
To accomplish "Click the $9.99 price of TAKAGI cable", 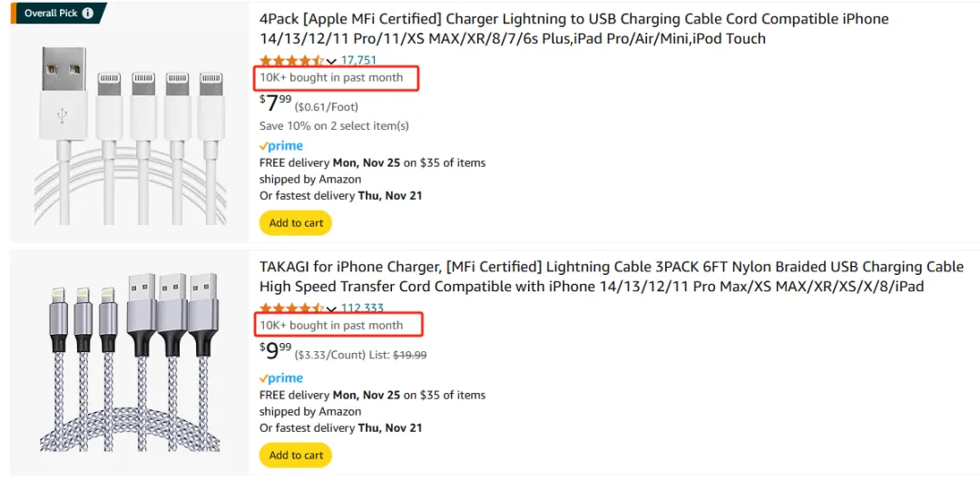I will [276, 351].
